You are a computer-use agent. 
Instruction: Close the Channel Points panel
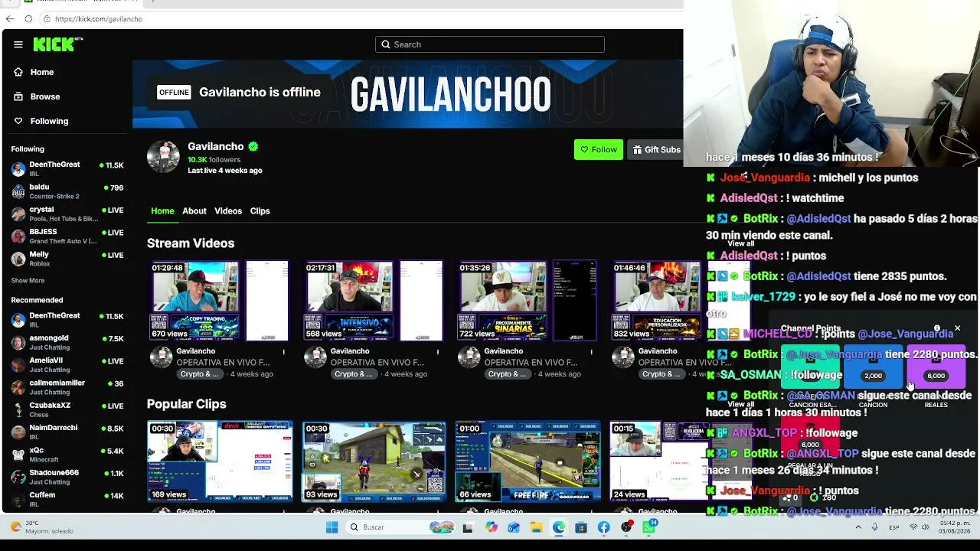pos(957,329)
